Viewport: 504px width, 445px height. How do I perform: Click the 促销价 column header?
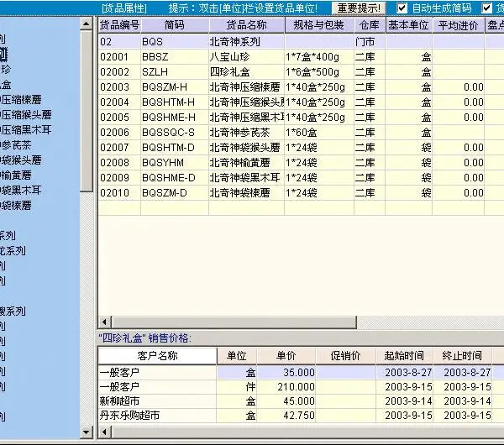coord(345,356)
